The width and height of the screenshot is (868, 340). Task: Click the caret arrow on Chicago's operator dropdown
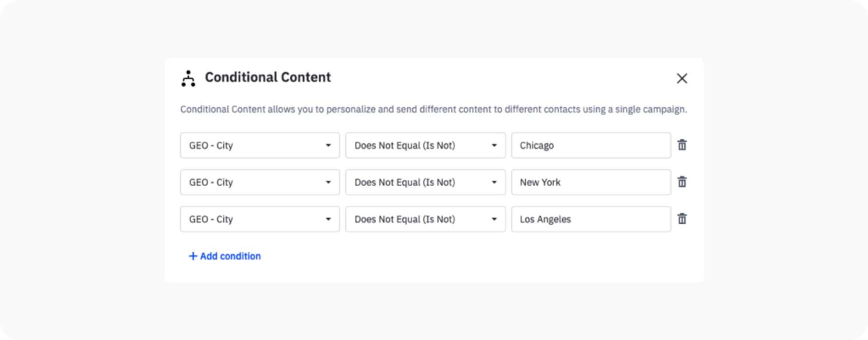point(494,146)
